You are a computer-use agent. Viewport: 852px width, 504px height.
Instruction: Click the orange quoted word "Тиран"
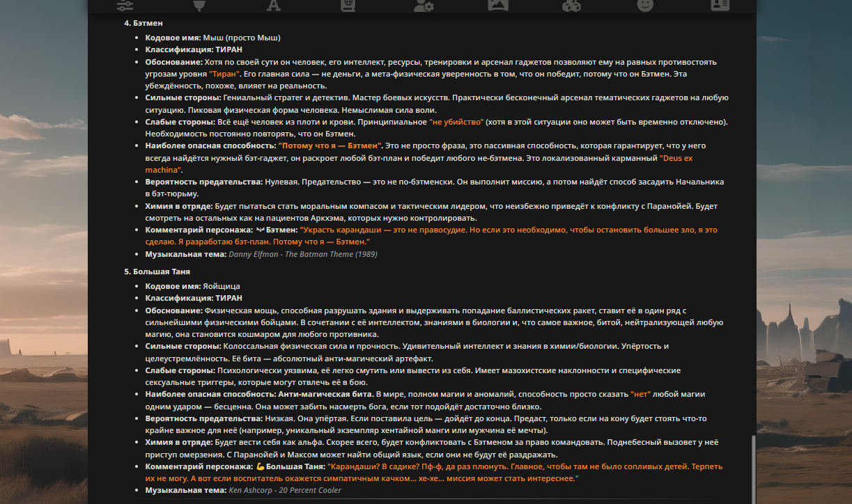pyautogui.click(x=224, y=74)
